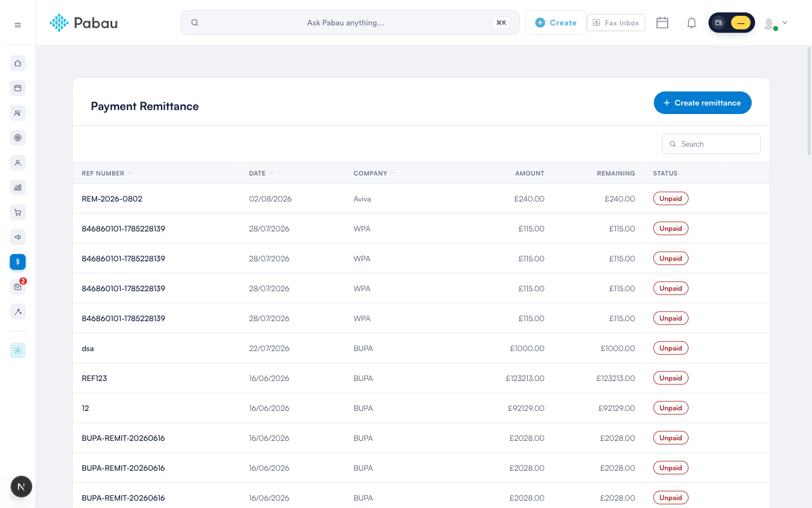
Task: Click amount £1000.00 in AMOUNT column
Action: pyautogui.click(x=527, y=348)
